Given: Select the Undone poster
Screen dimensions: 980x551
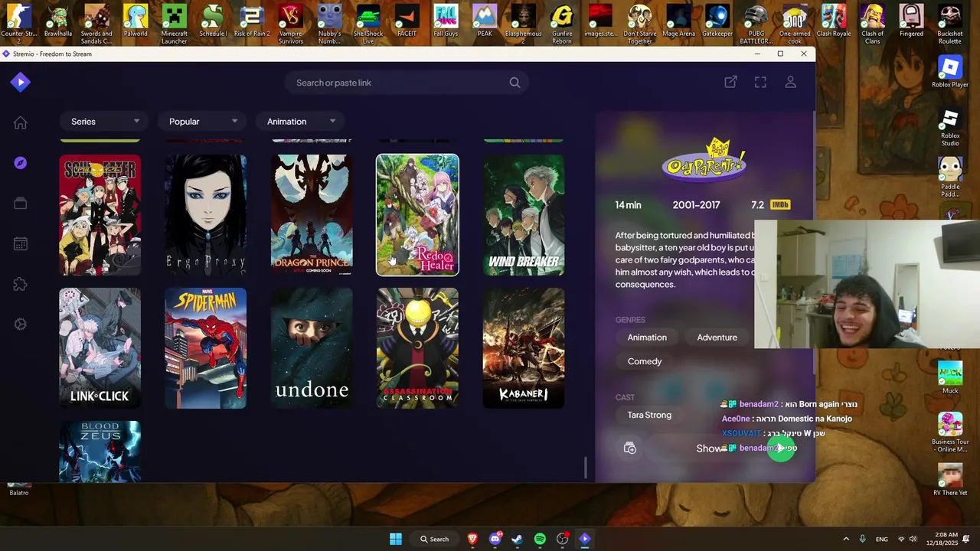Looking at the screenshot, I should click(312, 348).
